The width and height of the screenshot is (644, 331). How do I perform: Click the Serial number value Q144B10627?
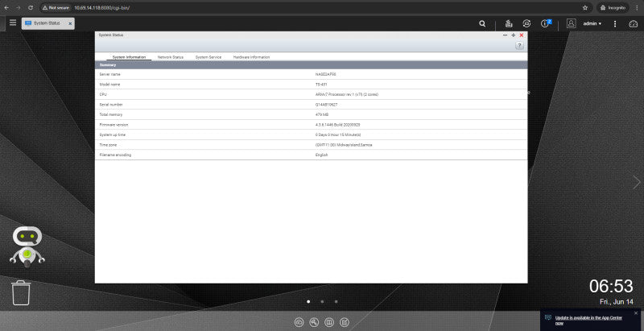coord(327,105)
